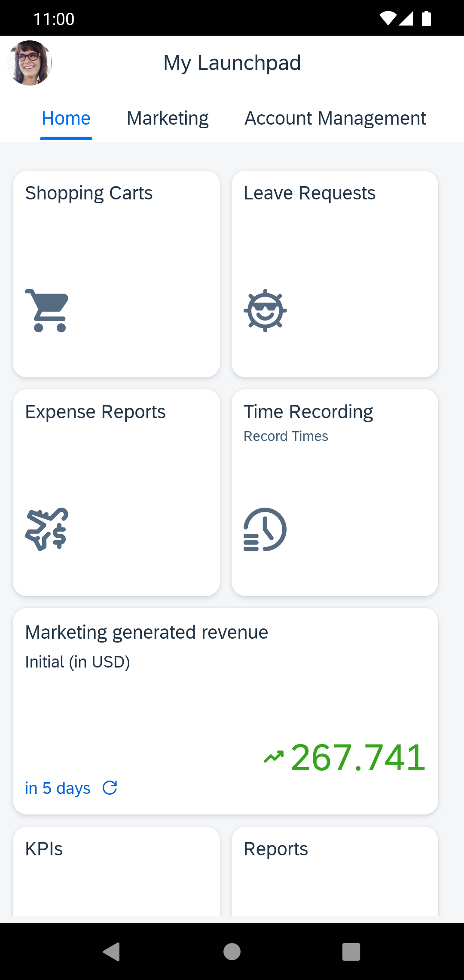
Task: Tap the Wi-Fi status icon
Action: (388, 18)
